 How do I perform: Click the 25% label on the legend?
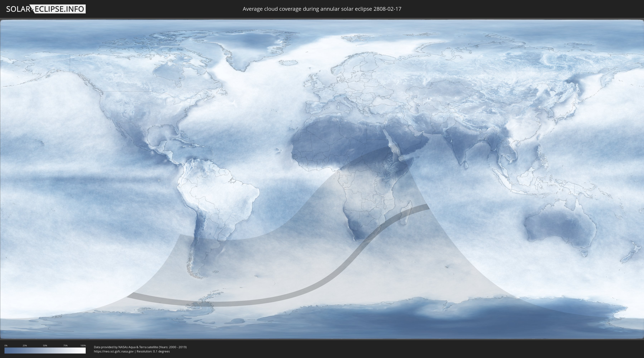(25, 345)
